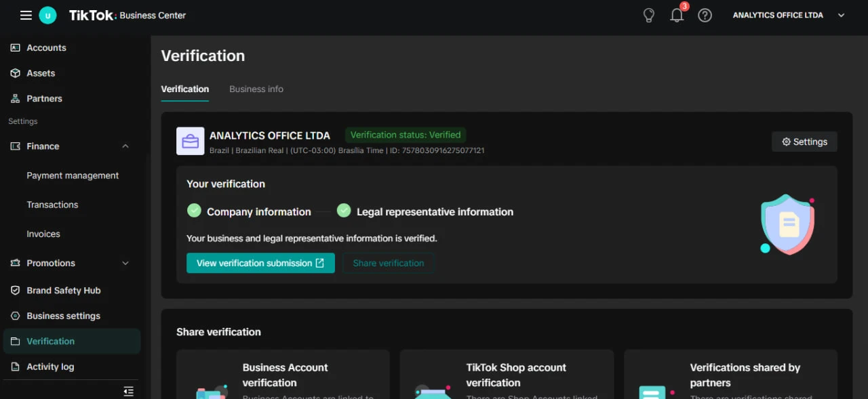Open the hamburger navigation menu
Image resolution: width=868 pixels, height=399 pixels.
(x=26, y=15)
